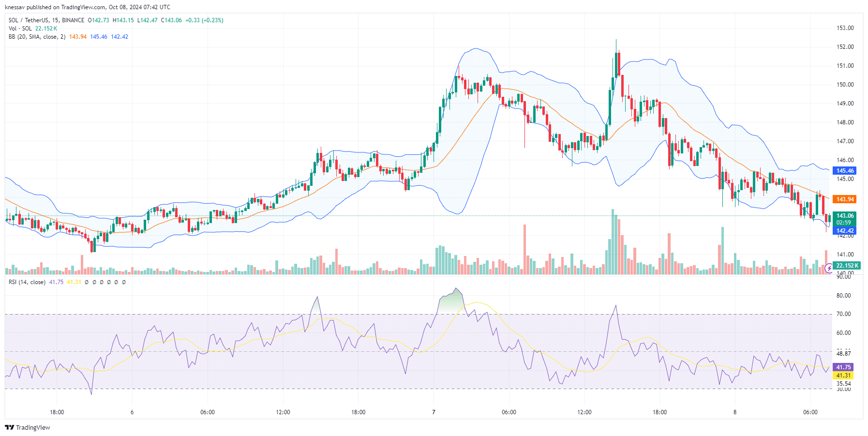Click the +0.33 (+0.23%) change text

click(204, 20)
